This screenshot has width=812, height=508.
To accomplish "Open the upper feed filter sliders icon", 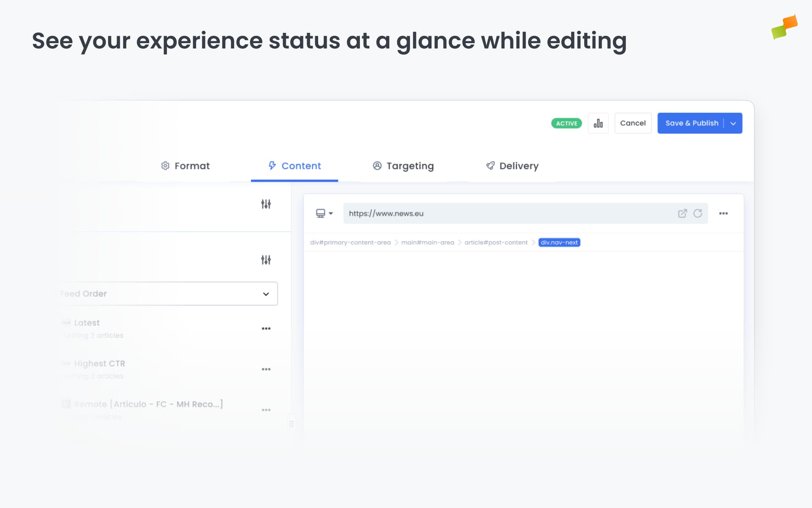I will 266,204.
